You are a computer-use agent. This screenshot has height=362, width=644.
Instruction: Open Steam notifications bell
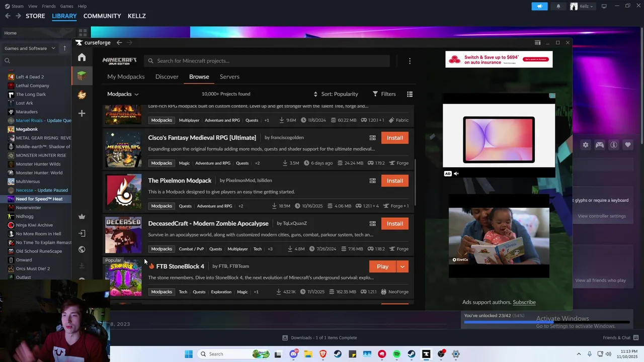(558, 6)
